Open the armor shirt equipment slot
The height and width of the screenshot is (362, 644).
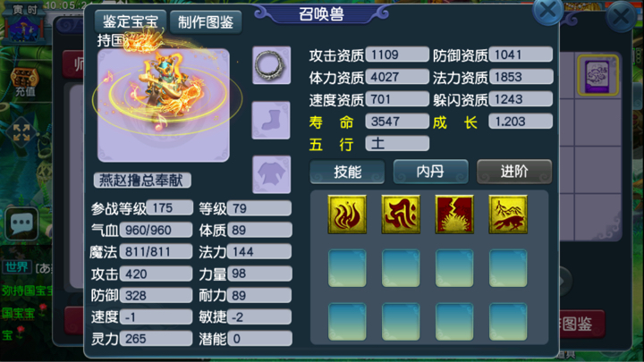[x=271, y=174]
